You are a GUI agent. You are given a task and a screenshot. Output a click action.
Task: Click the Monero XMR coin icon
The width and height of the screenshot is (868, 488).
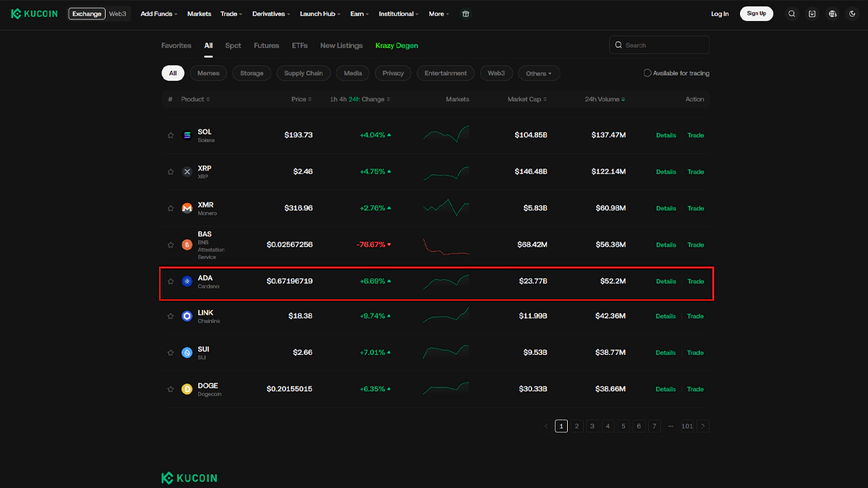187,208
